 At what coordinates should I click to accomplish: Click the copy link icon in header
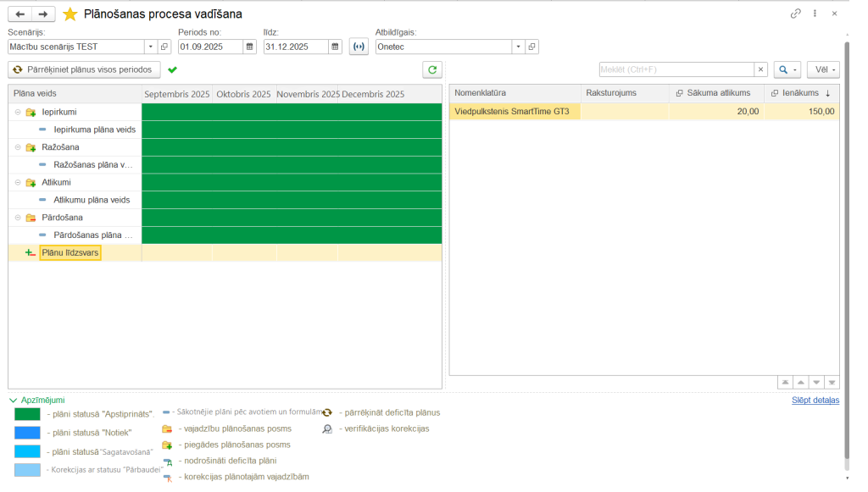795,14
